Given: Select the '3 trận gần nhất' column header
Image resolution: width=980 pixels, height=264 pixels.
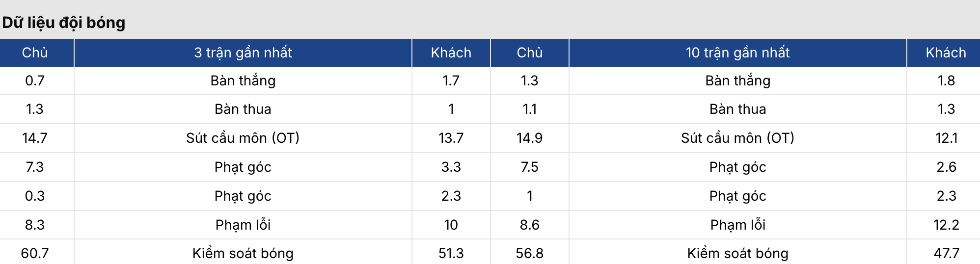Looking at the screenshot, I should [x=243, y=53].
